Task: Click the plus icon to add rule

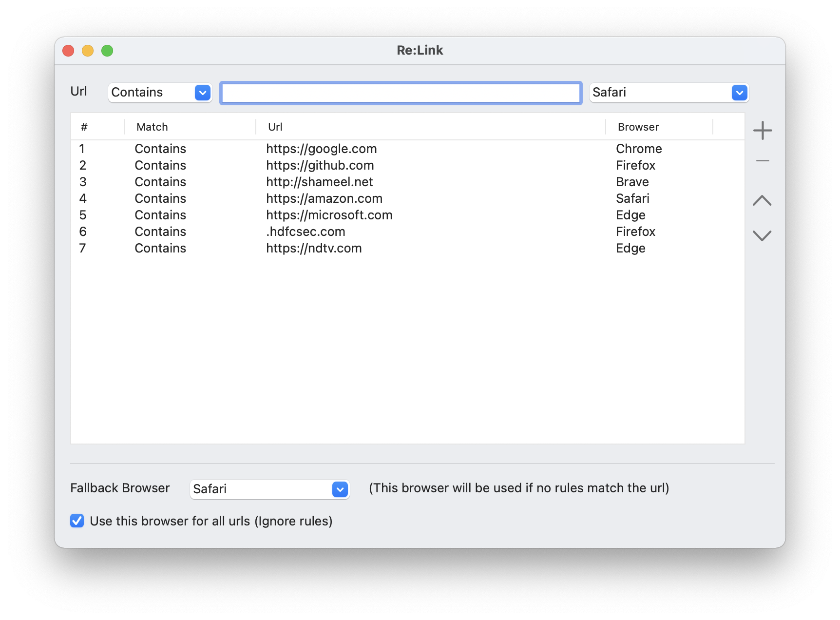Action: (x=763, y=131)
